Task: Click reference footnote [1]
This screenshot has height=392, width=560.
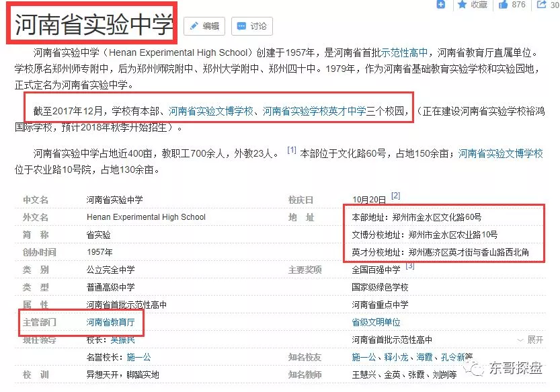Action: pyautogui.click(x=292, y=151)
